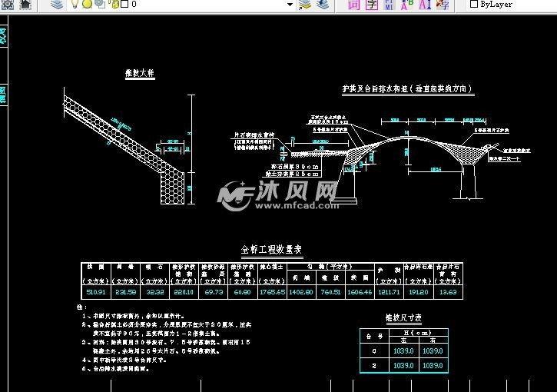Click the table value 220.10
The width and height of the screenshot is (557, 392).
click(x=184, y=292)
